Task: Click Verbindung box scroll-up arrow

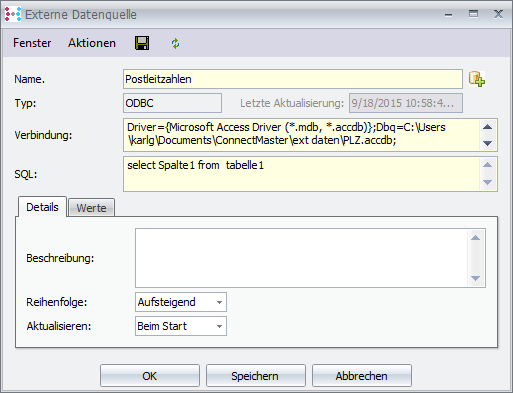Action: click(488, 127)
